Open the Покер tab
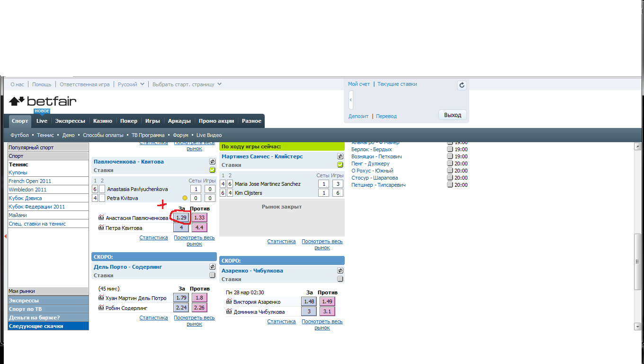The width and height of the screenshot is (644, 364). click(129, 121)
